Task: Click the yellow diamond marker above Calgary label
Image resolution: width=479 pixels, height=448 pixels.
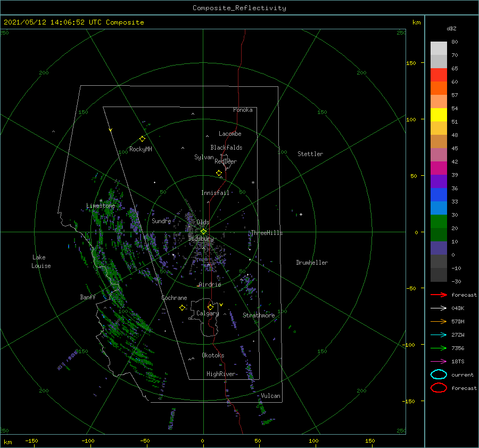Action: pos(210,307)
